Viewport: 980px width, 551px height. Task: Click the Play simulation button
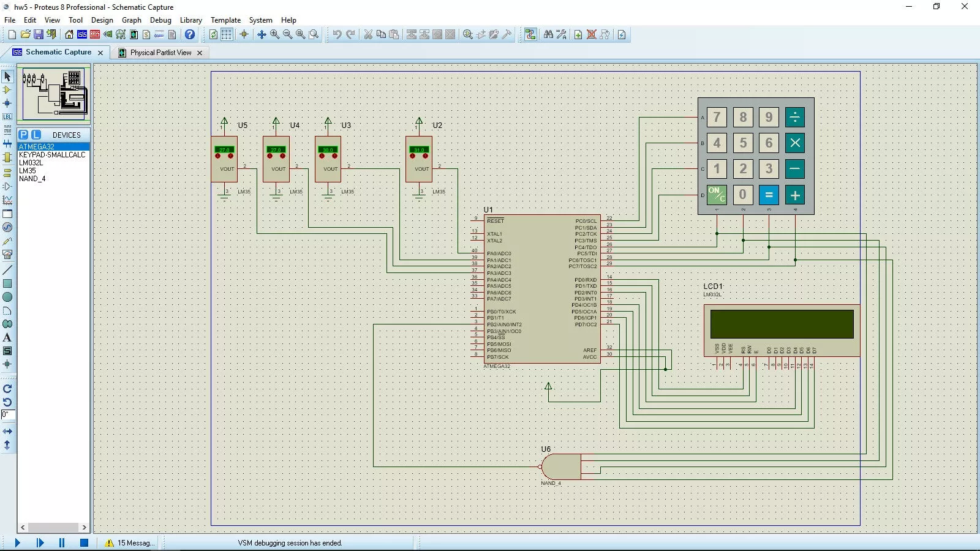point(17,542)
